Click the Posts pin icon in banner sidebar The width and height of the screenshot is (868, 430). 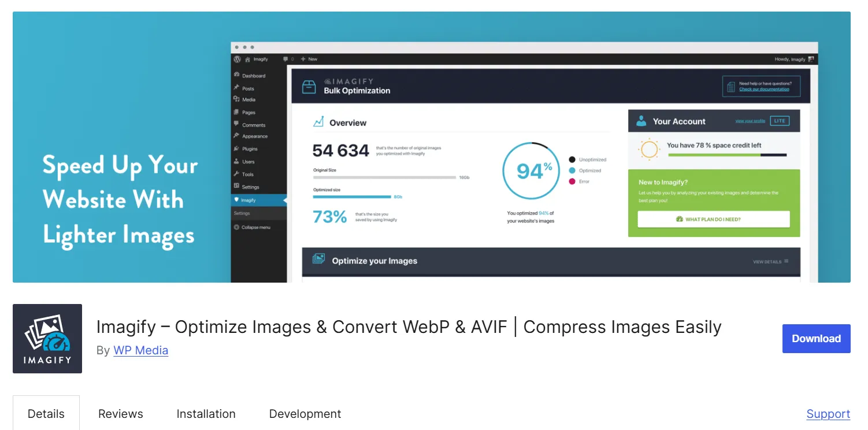236,88
